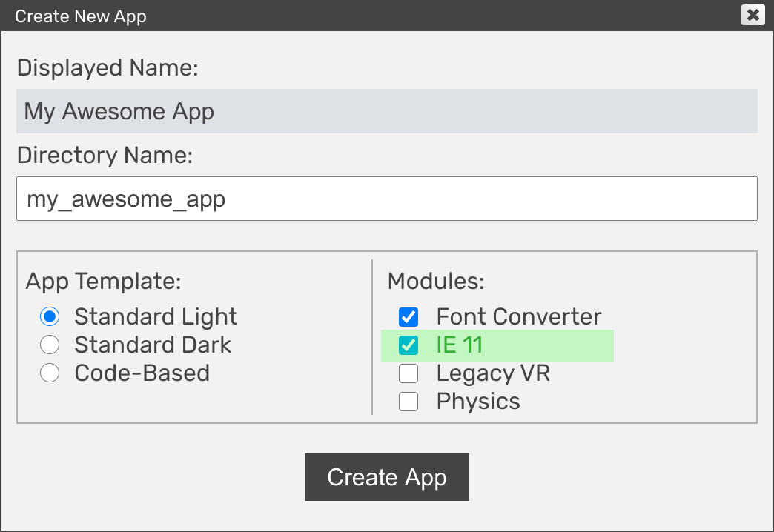This screenshot has height=532, width=774.
Task: Click the highlighted "IE 11" label text
Action: coord(460,345)
